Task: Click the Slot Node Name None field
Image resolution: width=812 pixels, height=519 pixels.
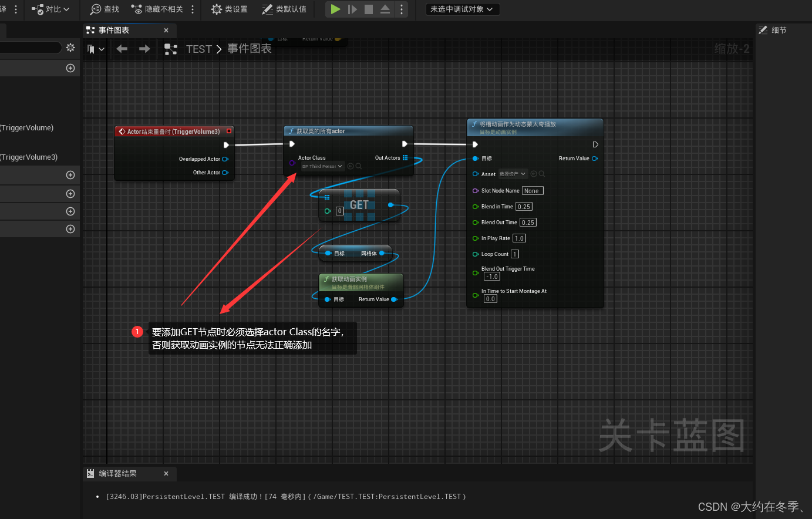Action: pyautogui.click(x=533, y=191)
